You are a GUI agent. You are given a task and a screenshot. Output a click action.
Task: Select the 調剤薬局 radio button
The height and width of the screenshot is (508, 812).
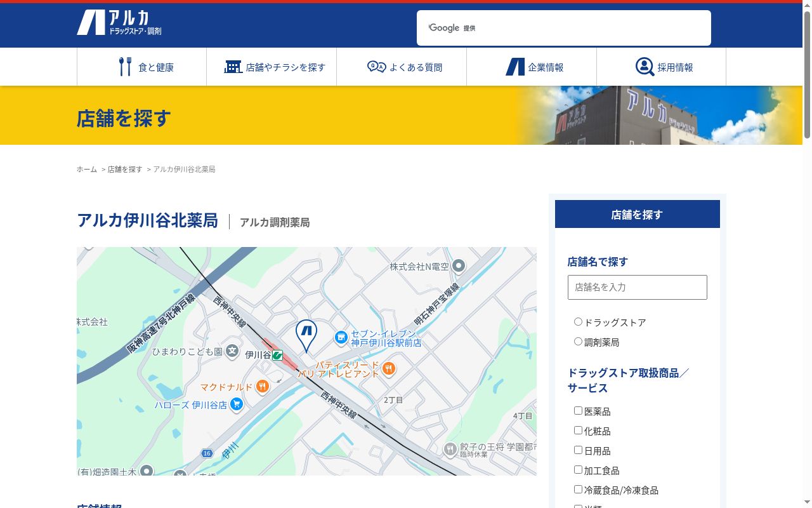(x=578, y=342)
